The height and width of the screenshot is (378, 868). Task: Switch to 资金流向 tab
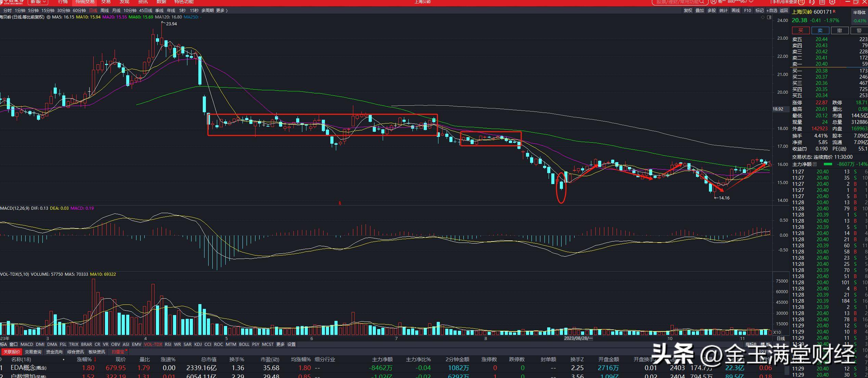(54, 352)
